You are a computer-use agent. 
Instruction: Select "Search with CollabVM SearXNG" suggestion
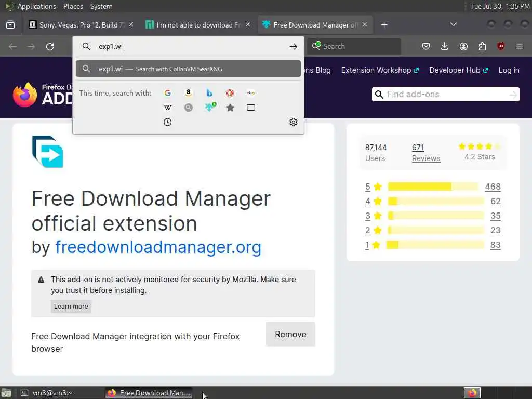pyautogui.click(x=188, y=69)
